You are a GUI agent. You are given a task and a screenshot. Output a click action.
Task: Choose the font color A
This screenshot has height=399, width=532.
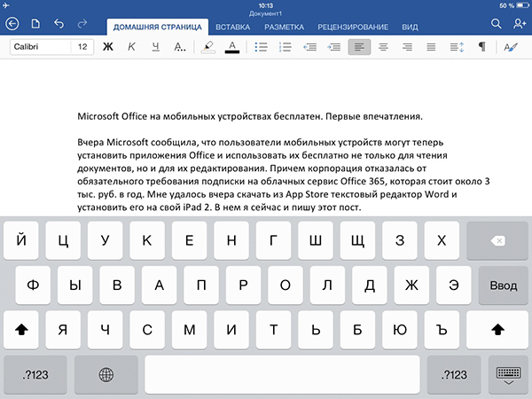point(232,47)
